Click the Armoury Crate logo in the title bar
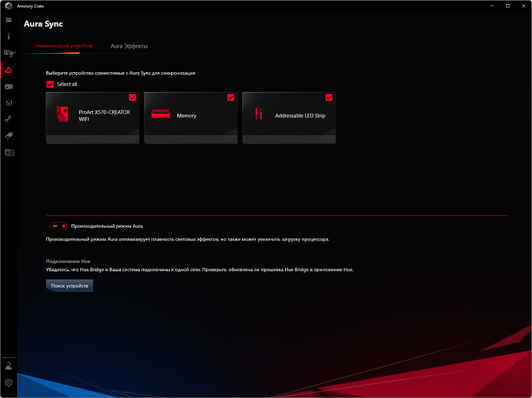 (9, 5)
